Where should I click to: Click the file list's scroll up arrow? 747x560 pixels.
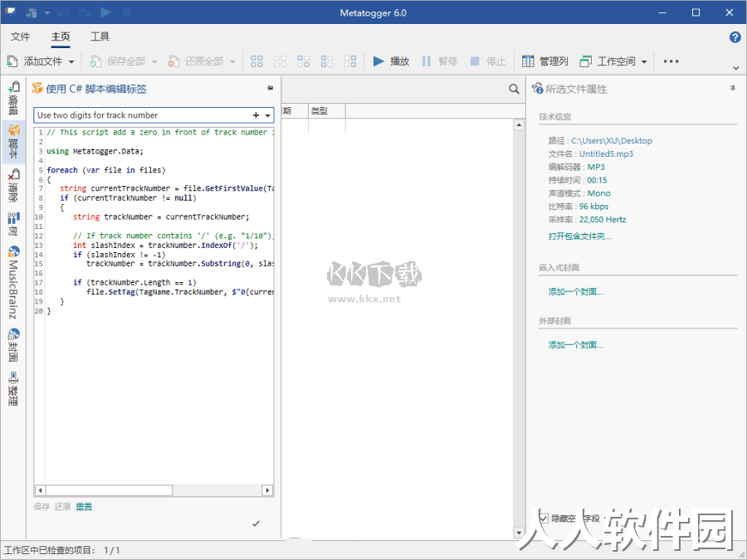tap(520, 125)
